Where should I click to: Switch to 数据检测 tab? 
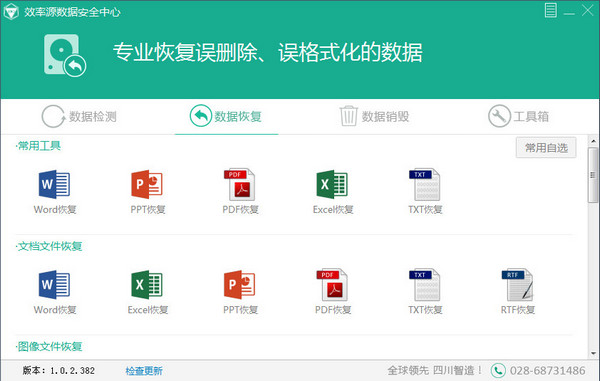point(79,116)
